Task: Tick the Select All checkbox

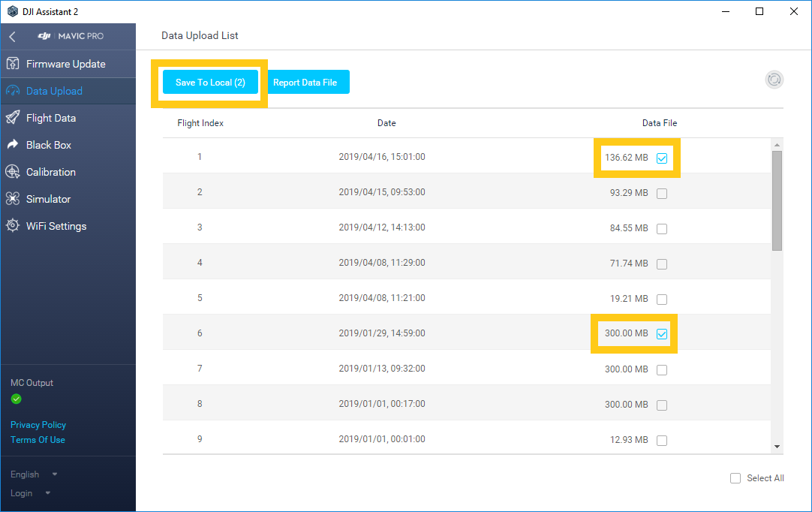Action: (735, 477)
